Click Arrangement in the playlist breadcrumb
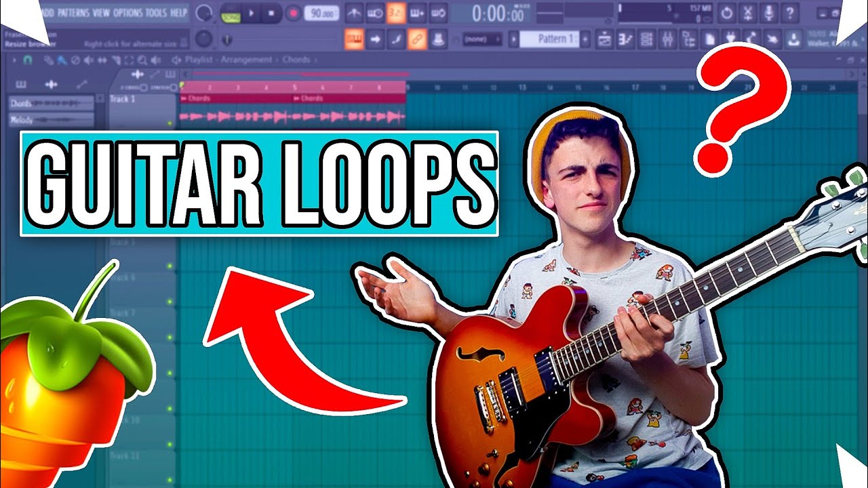Image resolution: width=868 pixels, height=488 pixels. click(x=248, y=60)
